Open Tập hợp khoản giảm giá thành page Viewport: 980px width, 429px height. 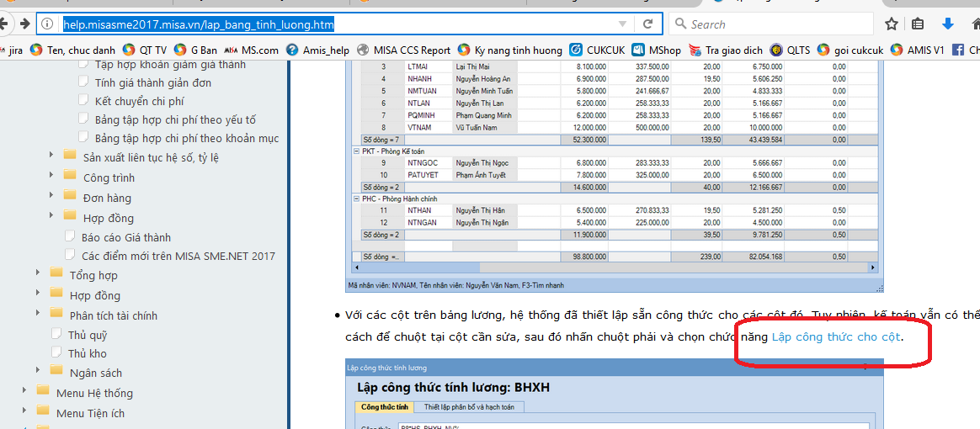point(170,64)
